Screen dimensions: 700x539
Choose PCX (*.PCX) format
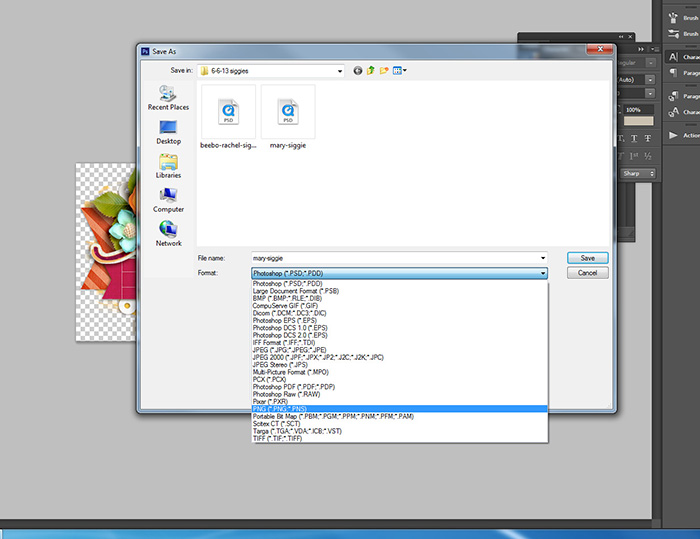(399, 379)
